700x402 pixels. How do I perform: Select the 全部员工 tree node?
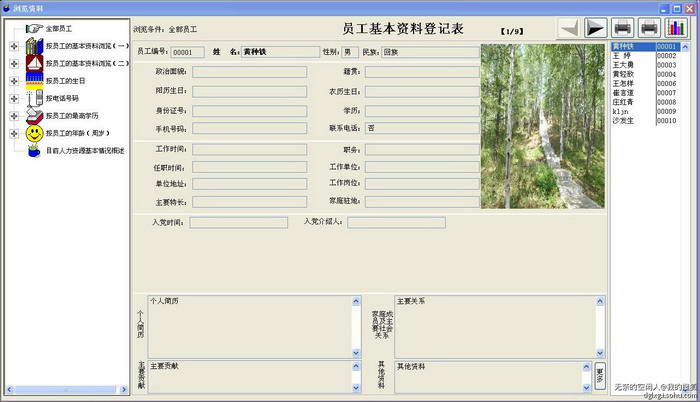(x=58, y=29)
